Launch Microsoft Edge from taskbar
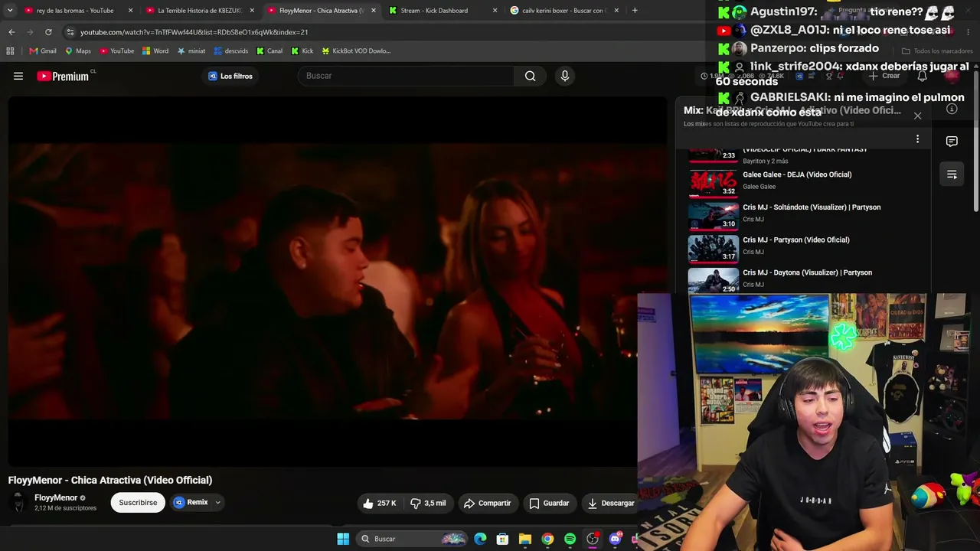Viewport: 980px width, 551px height. [480, 539]
